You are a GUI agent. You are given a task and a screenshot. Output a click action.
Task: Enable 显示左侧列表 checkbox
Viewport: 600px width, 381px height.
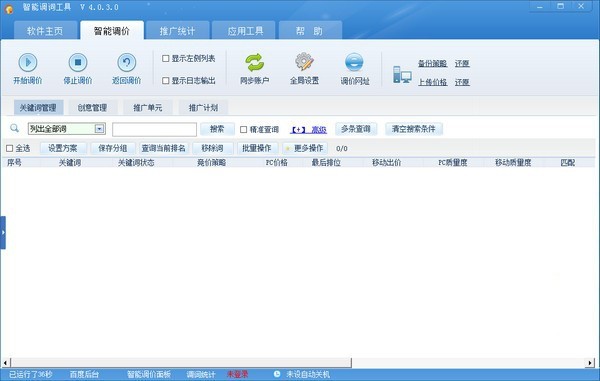[x=166, y=59]
